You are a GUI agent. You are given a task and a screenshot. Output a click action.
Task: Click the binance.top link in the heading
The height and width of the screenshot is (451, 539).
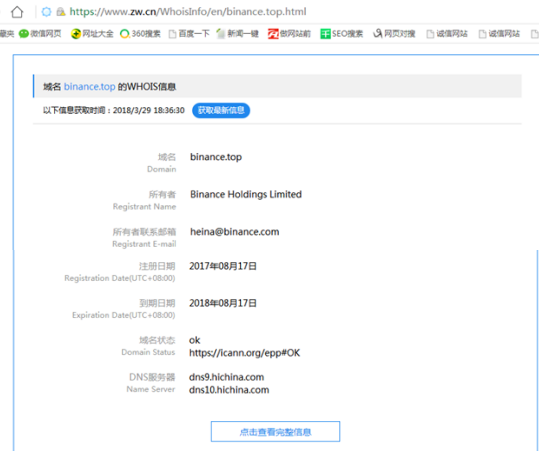[89, 87]
